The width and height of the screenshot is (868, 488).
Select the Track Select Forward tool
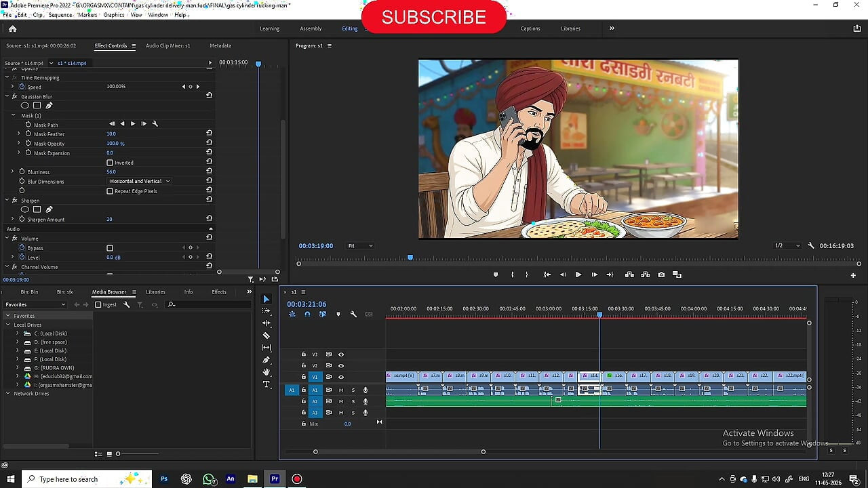tap(266, 310)
